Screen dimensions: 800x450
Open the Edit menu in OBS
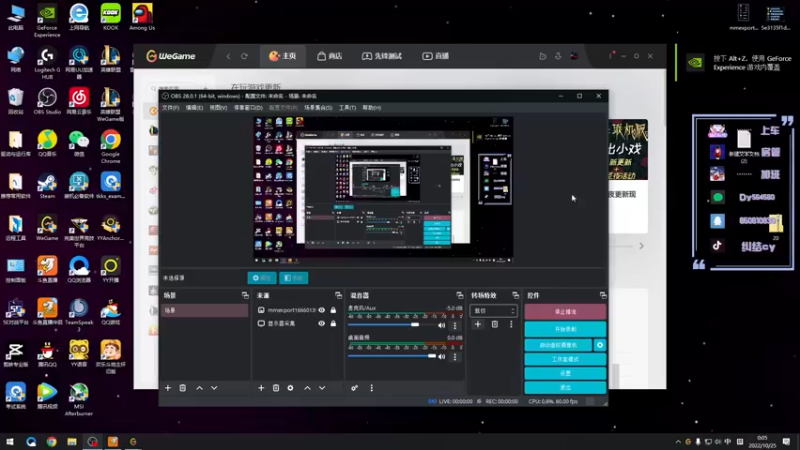pyautogui.click(x=194, y=108)
